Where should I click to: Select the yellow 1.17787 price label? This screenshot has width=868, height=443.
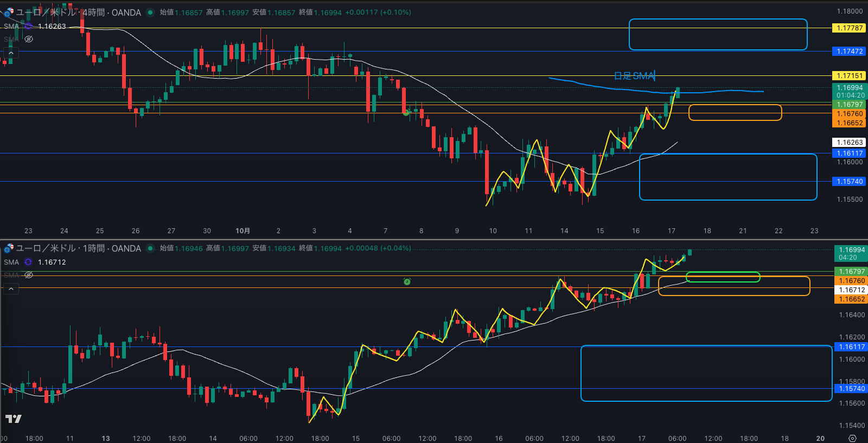click(849, 28)
